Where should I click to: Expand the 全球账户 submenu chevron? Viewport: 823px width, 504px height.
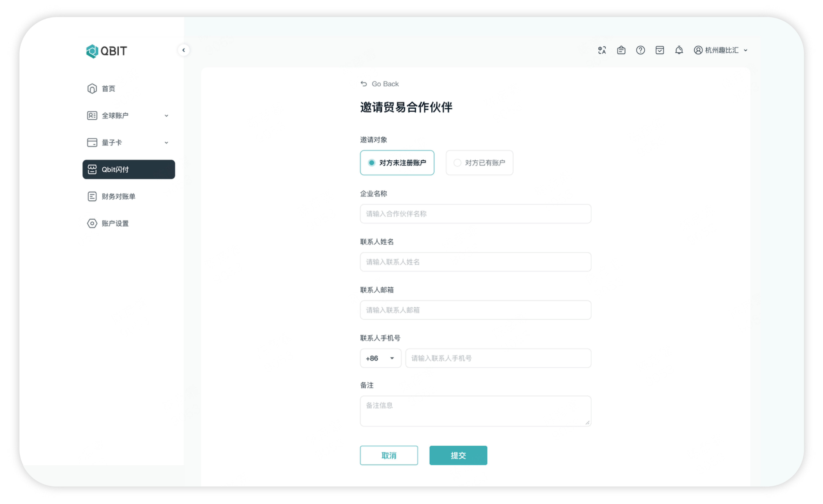166,116
